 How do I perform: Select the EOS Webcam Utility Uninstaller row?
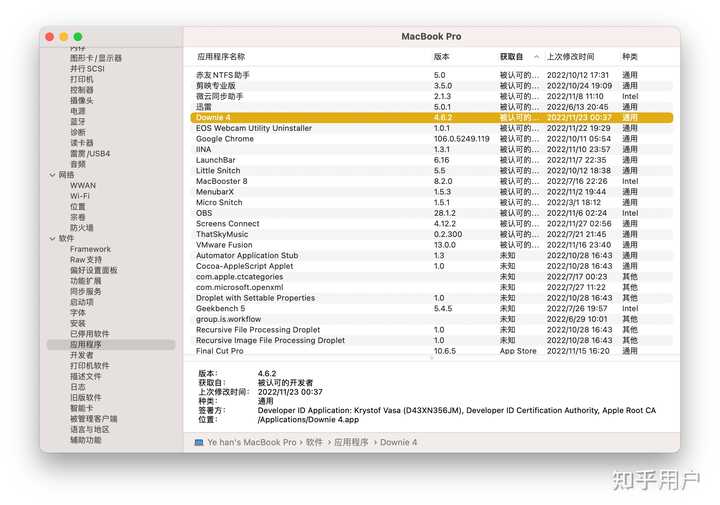point(432,128)
